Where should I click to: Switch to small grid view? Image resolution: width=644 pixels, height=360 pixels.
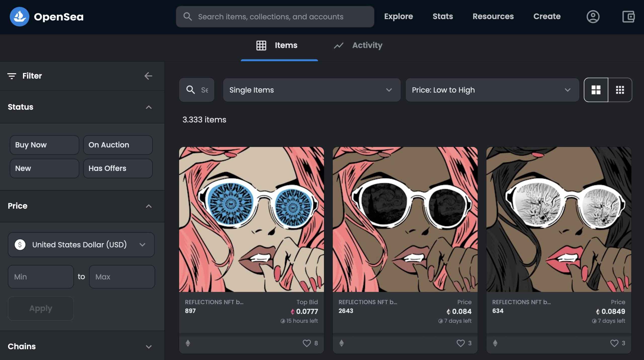tap(620, 90)
